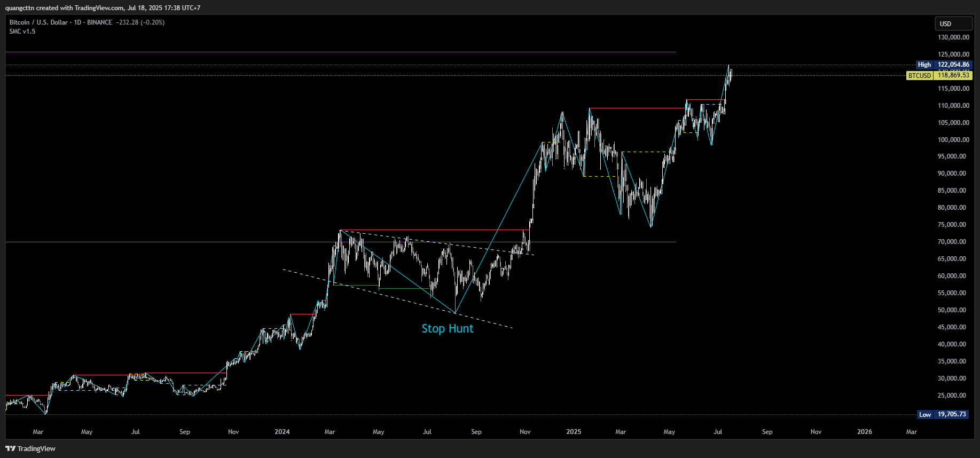Click the BTCUSD 118,869.53 price tag
The image size is (980, 458).
point(939,75)
